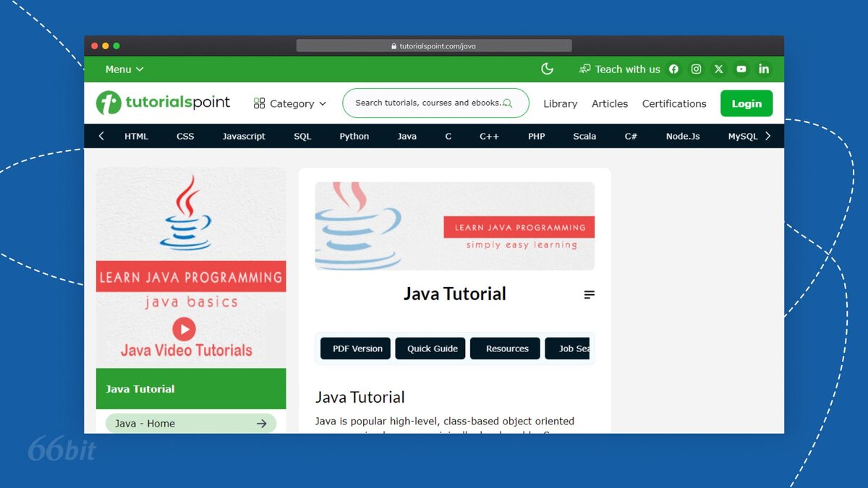Image resolution: width=868 pixels, height=488 pixels.
Task: Open the Library menu item
Action: pos(561,103)
